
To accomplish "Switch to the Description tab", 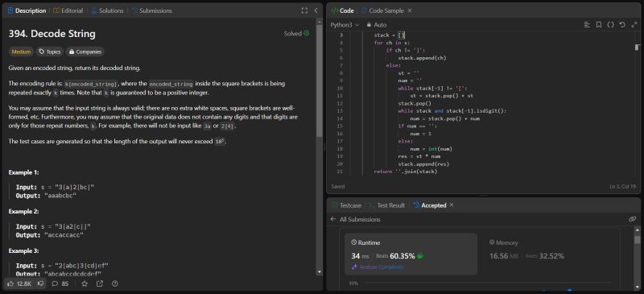I will [27, 10].
